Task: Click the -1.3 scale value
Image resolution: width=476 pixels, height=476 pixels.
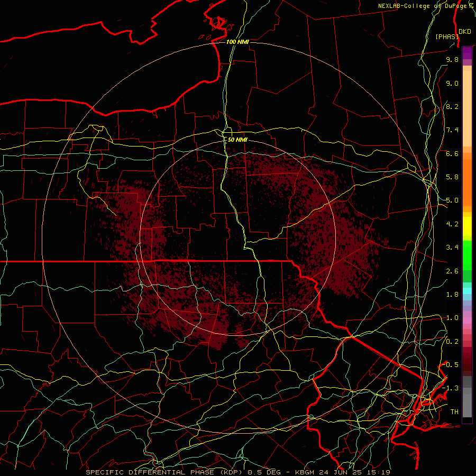Action: [x=450, y=388]
